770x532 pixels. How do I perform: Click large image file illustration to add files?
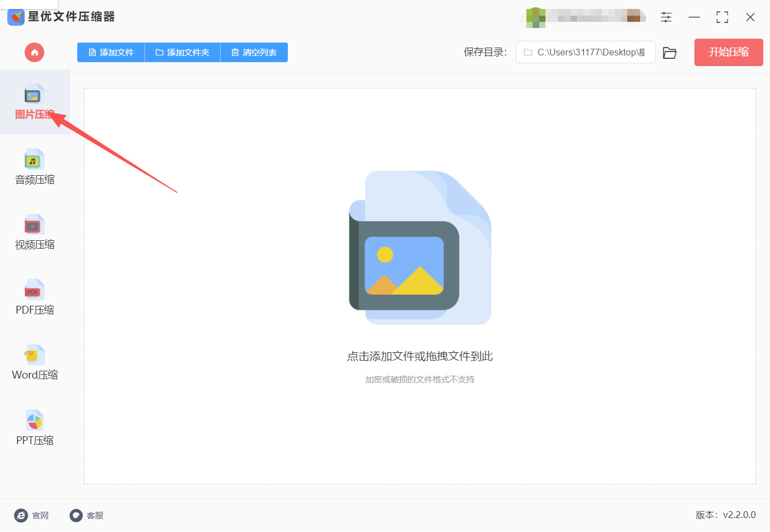tap(420, 248)
